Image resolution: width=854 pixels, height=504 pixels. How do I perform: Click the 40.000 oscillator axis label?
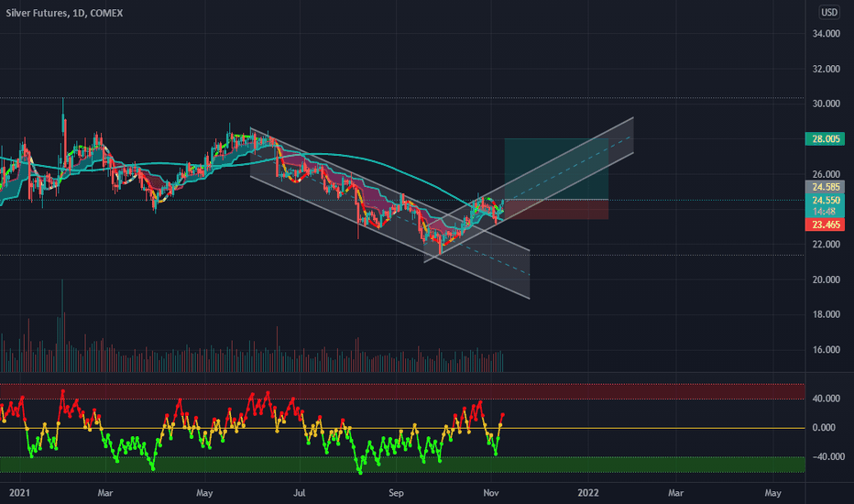[826, 399]
